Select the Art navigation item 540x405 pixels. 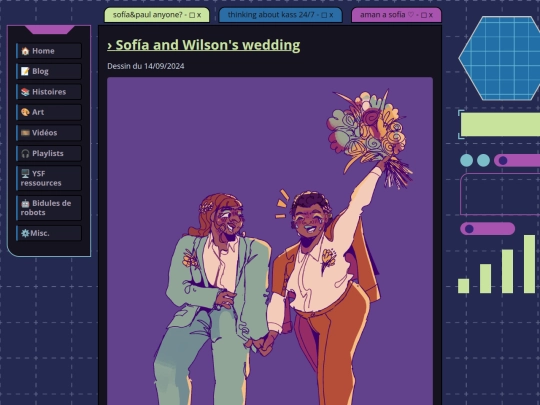49,112
